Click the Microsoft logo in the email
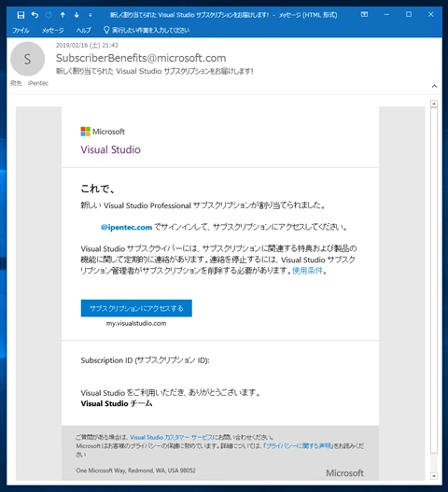 click(x=103, y=132)
